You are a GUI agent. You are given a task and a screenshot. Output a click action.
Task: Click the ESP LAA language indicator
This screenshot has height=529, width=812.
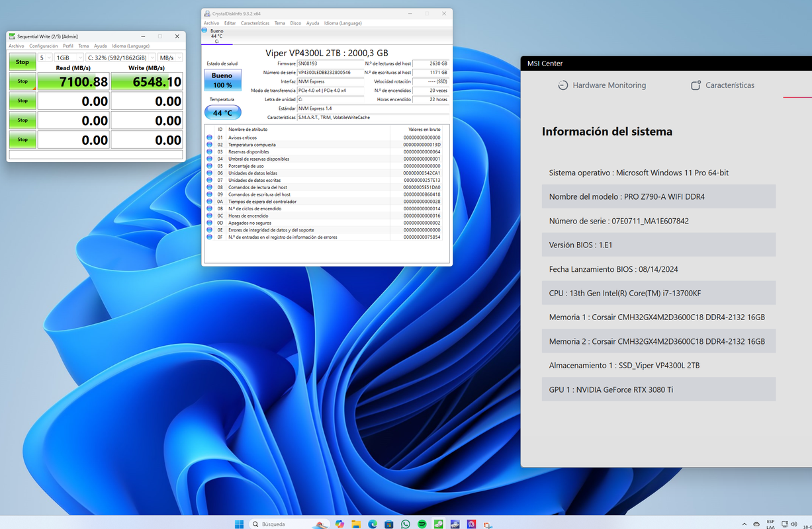pyautogui.click(x=770, y=524)
